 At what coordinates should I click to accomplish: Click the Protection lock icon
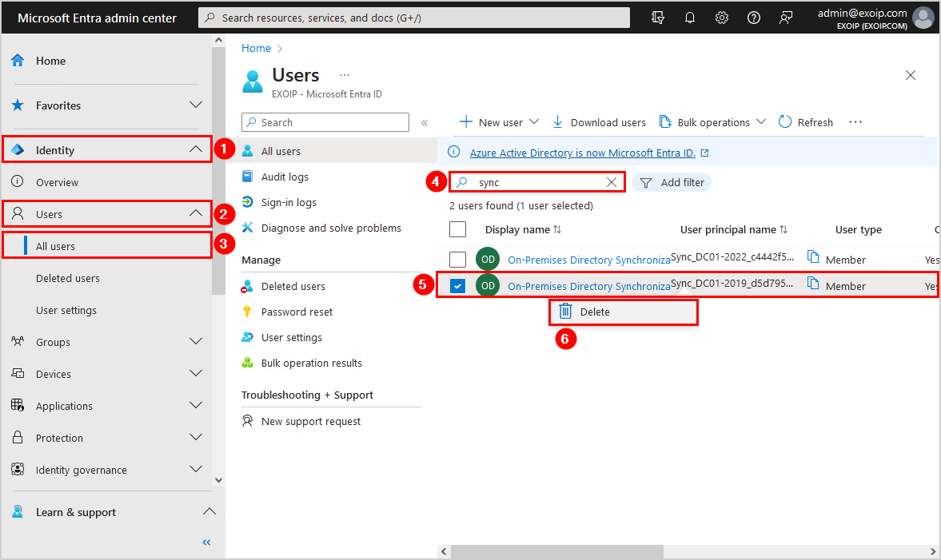point(18,437)
